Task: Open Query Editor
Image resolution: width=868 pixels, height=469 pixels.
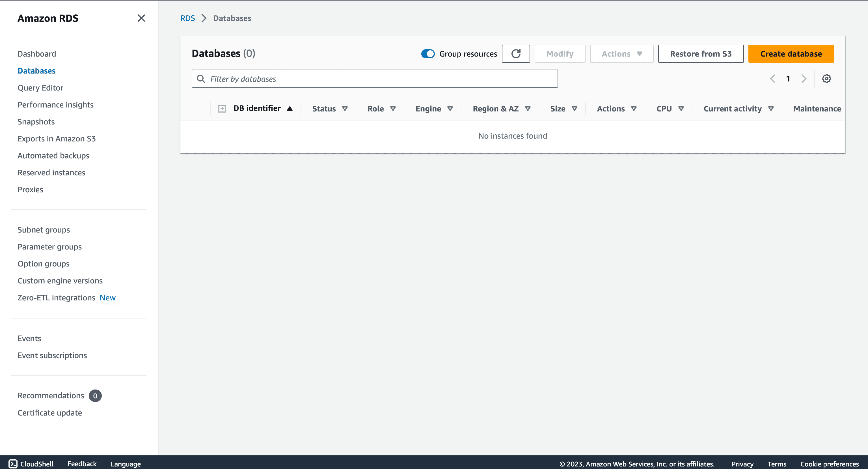Action: click(40, 88)
